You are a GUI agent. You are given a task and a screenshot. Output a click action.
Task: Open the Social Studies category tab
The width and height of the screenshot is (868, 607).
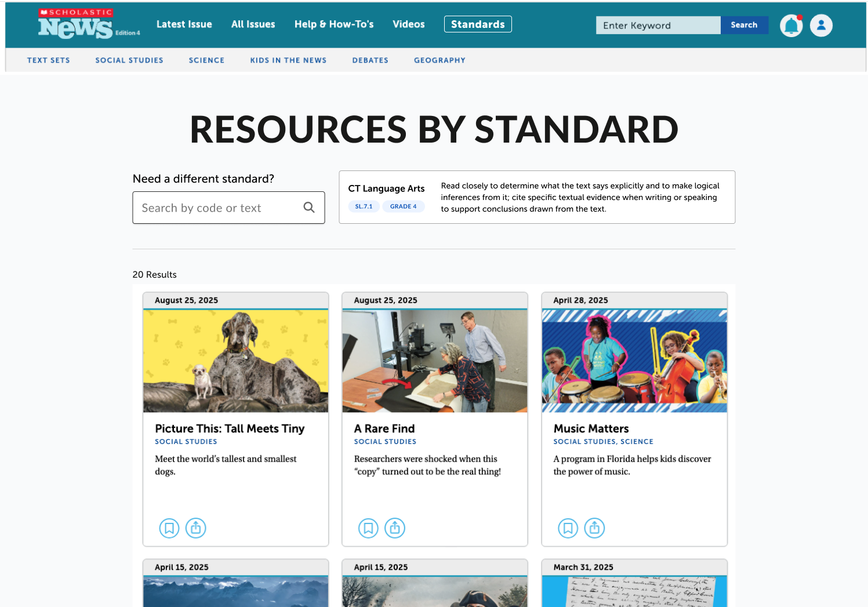129,60
